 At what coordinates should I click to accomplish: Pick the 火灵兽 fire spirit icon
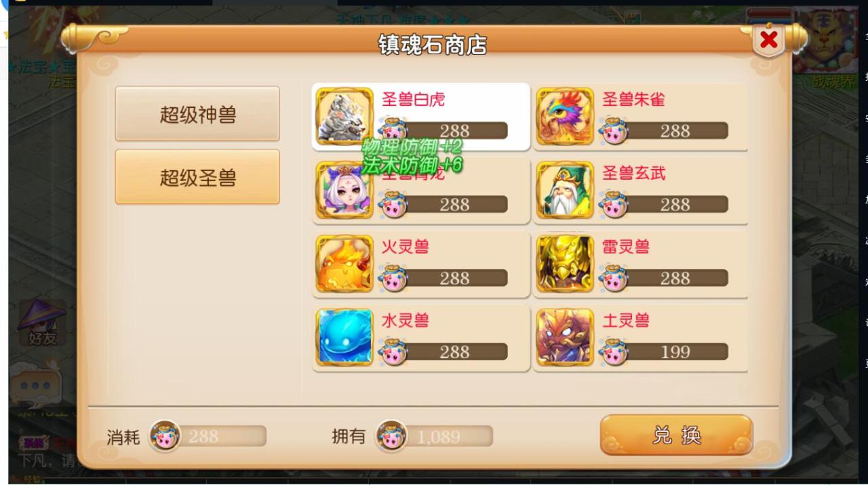344,264
